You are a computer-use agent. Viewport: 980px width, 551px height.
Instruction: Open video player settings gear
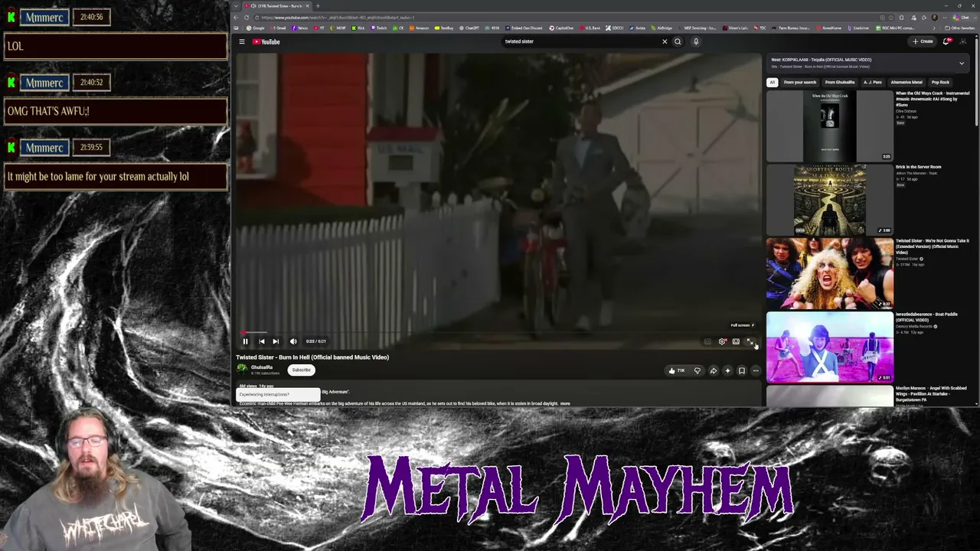point(722,341)
